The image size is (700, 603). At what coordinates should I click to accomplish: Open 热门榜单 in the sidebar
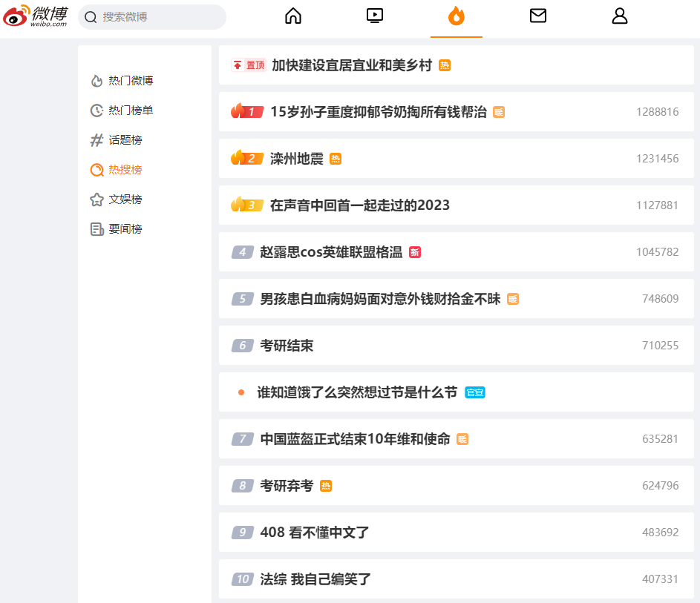click(131, 111)
